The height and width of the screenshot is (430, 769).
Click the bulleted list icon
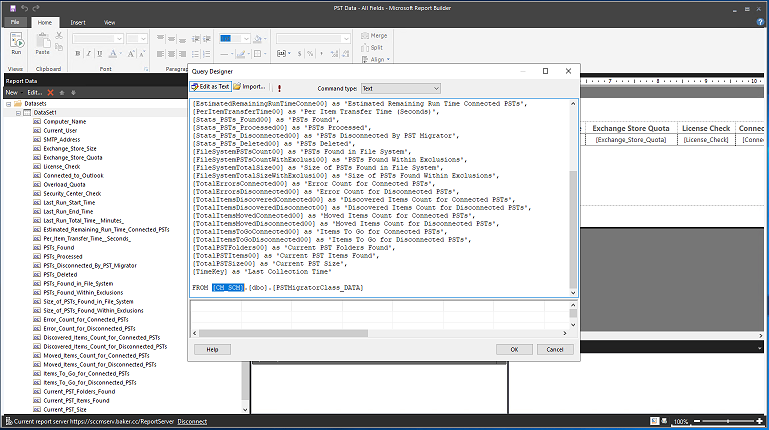196,53
